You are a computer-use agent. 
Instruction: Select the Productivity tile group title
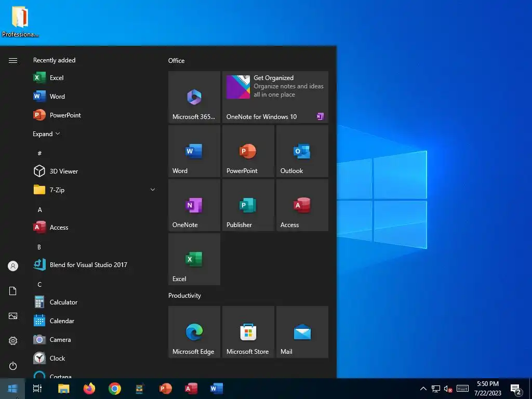pyautogui.click(x=184, y=296)
